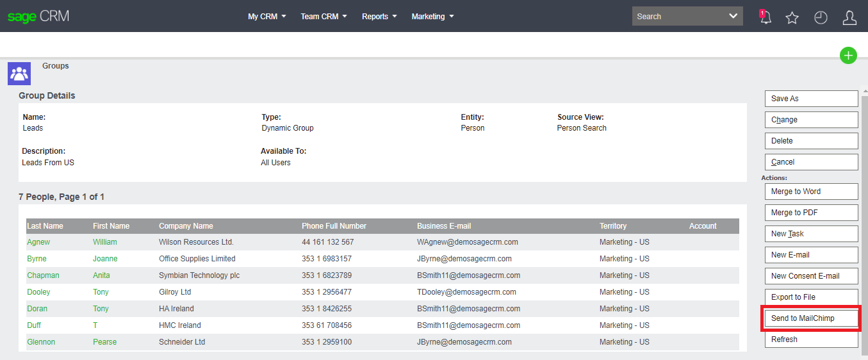This screenshot has height=360, width=868.
Task: Click the Leads From US description
Action: point(48,163)
